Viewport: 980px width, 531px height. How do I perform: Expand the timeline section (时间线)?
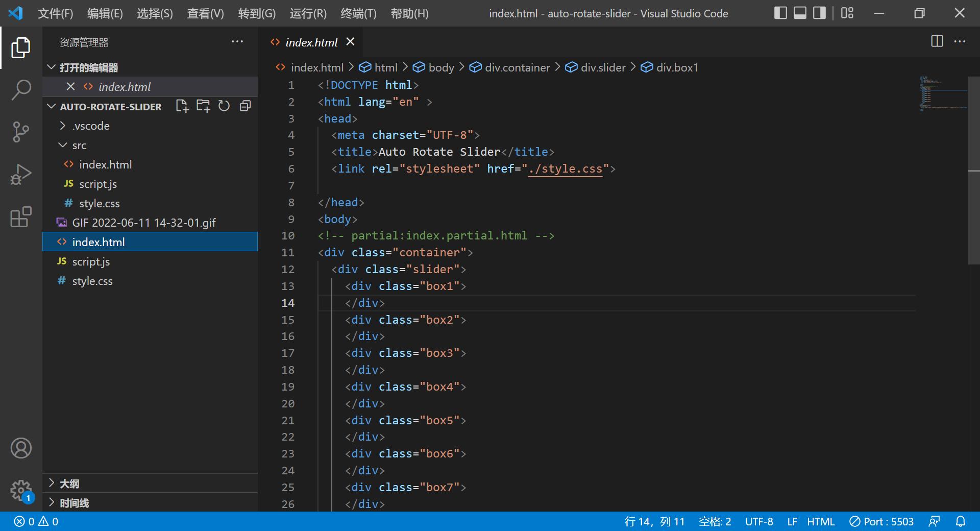(x=150, y=503)
